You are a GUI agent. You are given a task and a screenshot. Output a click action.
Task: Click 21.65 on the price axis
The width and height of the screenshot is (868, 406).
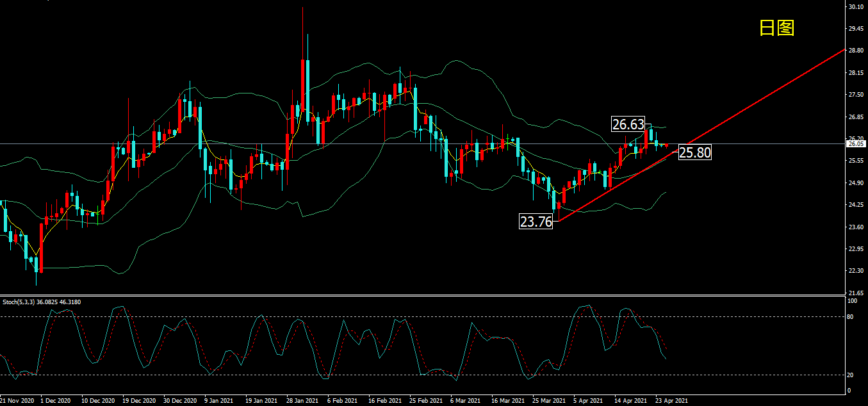856,293
